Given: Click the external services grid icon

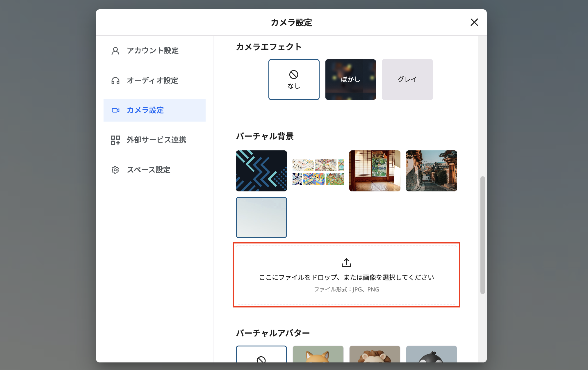Looking at the screenshot, I should coord(115,140).
